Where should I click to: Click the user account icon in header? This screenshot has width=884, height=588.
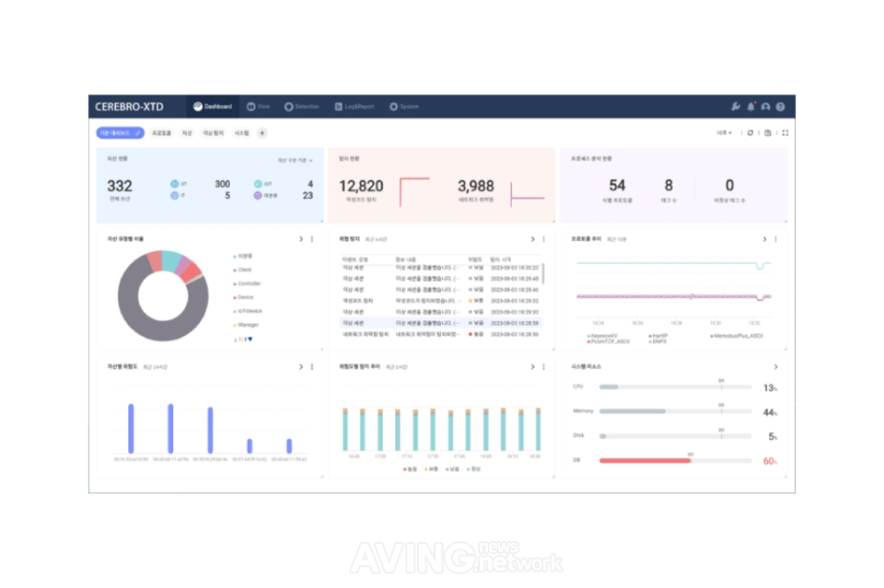[765, 107]
